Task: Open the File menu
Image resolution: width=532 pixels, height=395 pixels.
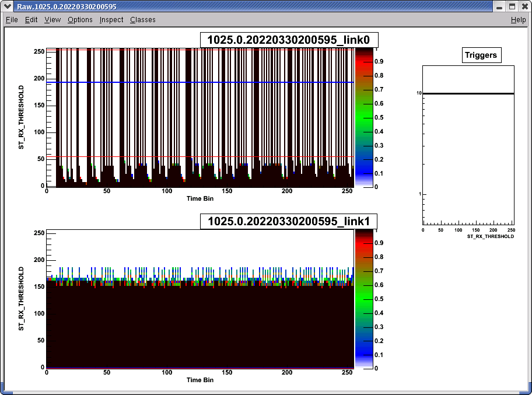Action: point(11,19)
